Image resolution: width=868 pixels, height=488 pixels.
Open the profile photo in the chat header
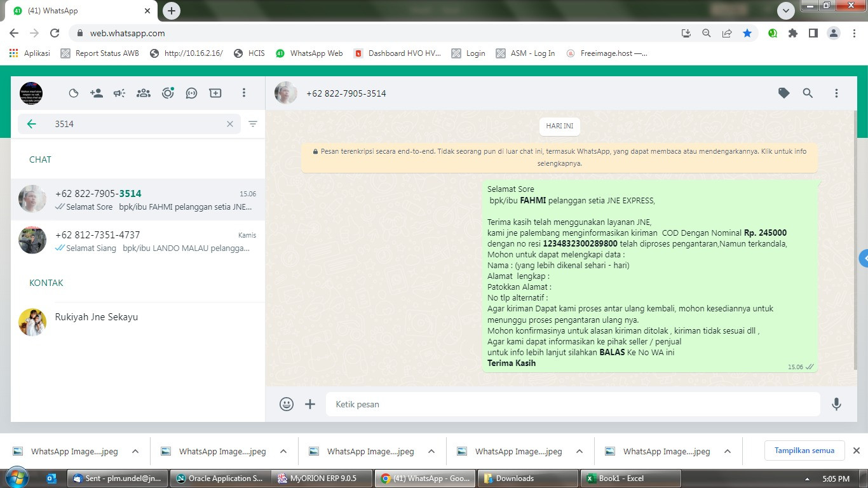286,93
